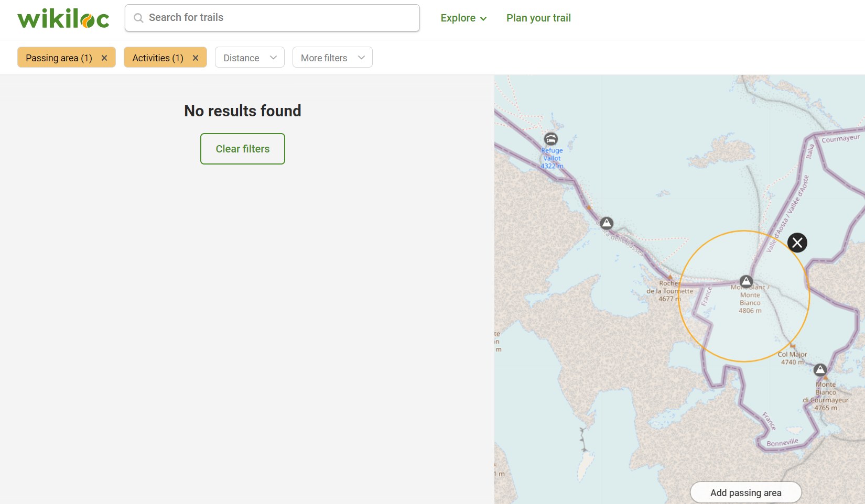The height and width of the screenshot is (504, 865).
Task: Go to Plan your trail
Action: pos(538,18)
